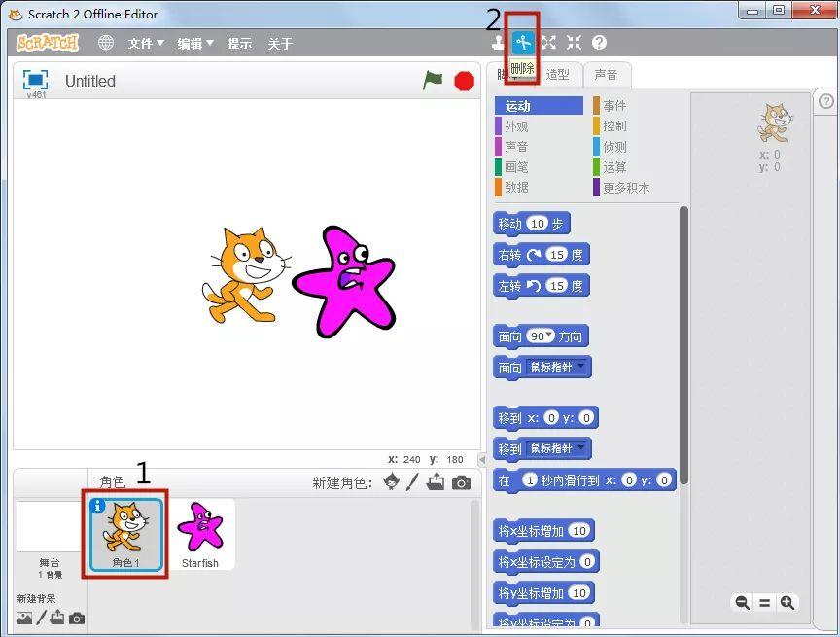The image size is (840, 637).
Task: Click the blocks palette vertical scrollbar
Action: coord(683,343)
